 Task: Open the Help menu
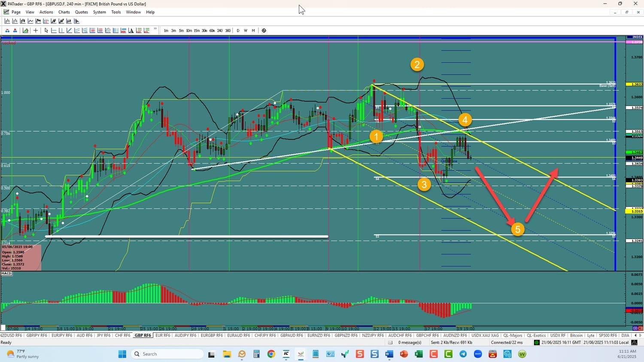(x=150, y=12)
